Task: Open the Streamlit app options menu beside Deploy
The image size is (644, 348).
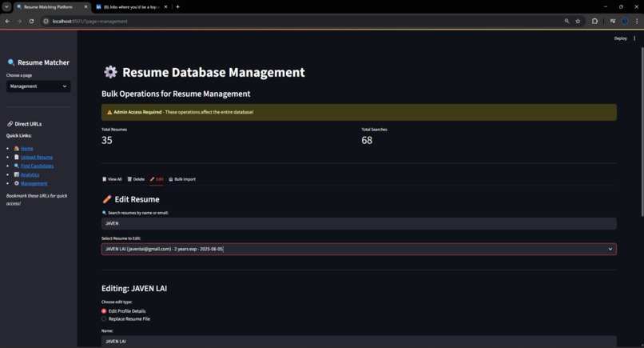Action: click(x=634, y=38)
